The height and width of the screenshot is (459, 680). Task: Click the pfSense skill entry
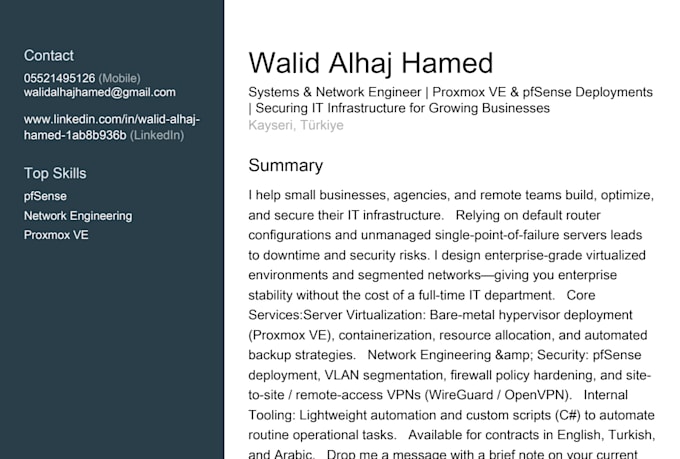[45, 196]
